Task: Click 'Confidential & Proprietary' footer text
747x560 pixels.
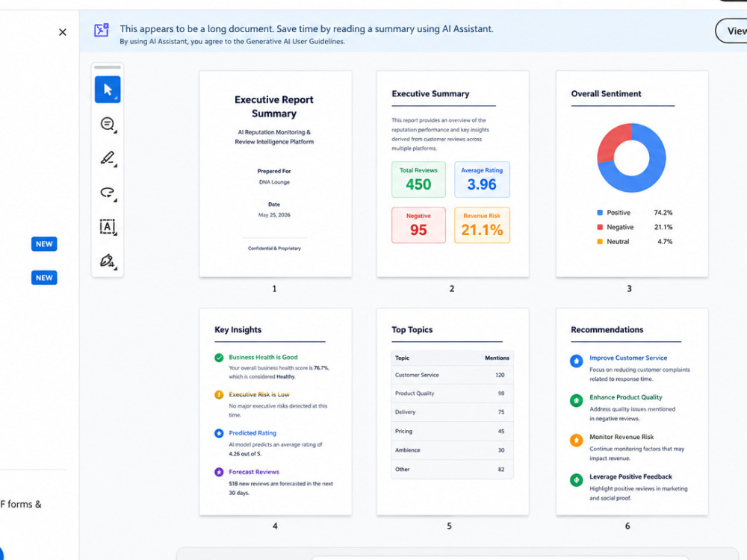Action: pos(274,248)
